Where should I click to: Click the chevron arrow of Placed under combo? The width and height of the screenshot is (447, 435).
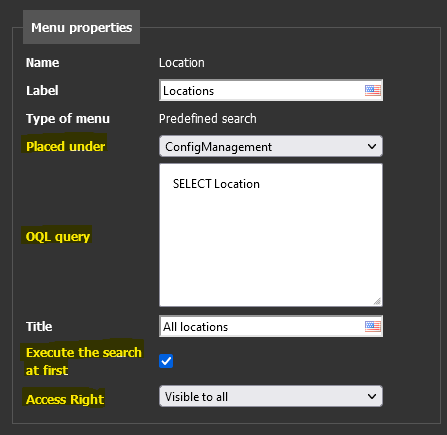(x=372, y=146)
